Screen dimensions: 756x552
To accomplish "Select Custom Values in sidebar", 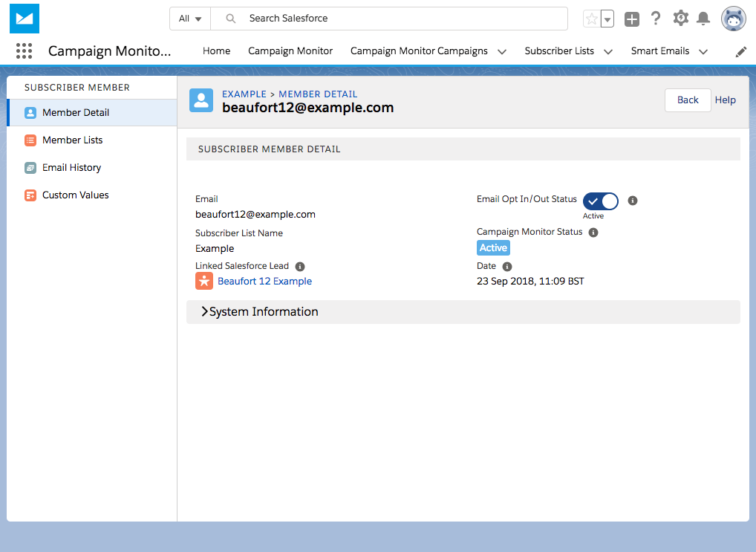I will coord(93,195).
